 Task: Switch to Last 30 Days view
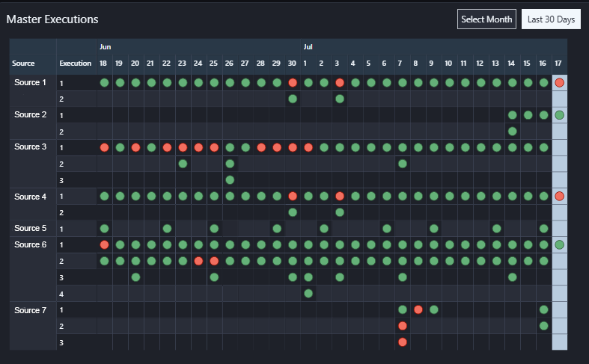point(551,19)
